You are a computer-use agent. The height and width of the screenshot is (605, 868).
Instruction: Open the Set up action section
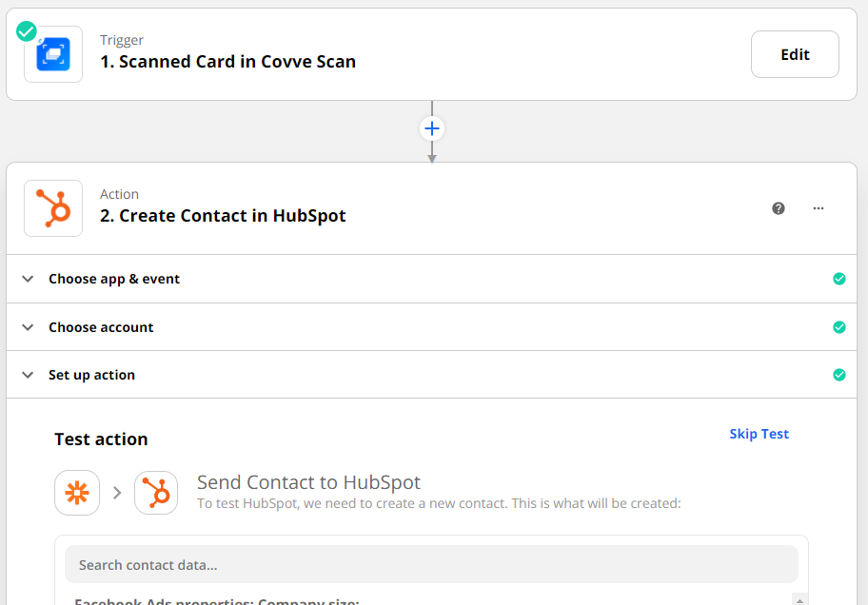pos(91,375)
